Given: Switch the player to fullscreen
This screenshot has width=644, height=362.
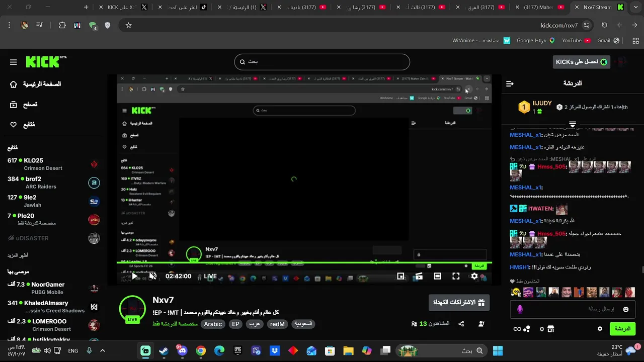Looking at the screenshot, I should point(456,276).
